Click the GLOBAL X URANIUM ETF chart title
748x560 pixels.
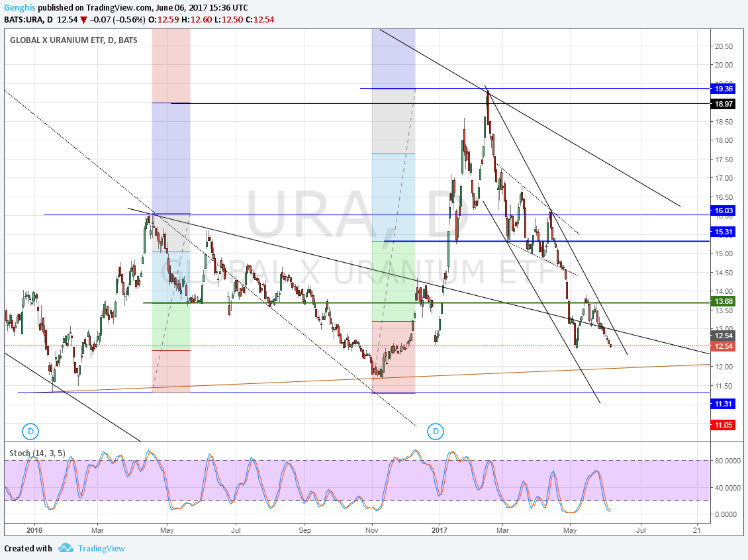point(73,40)
